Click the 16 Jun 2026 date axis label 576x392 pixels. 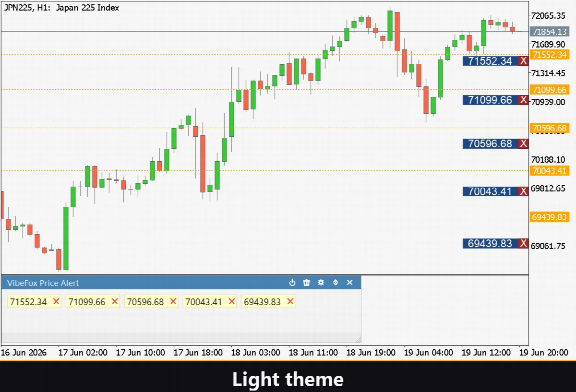(x=24, y=352)
